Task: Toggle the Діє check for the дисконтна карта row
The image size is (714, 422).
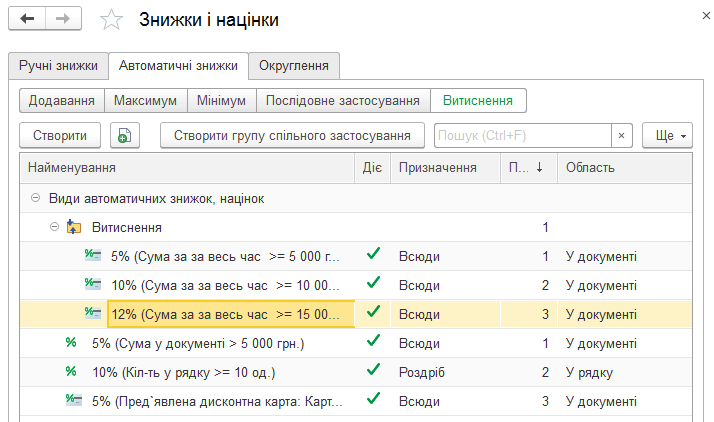Action: pyautogui.click(x=373, y=399)
